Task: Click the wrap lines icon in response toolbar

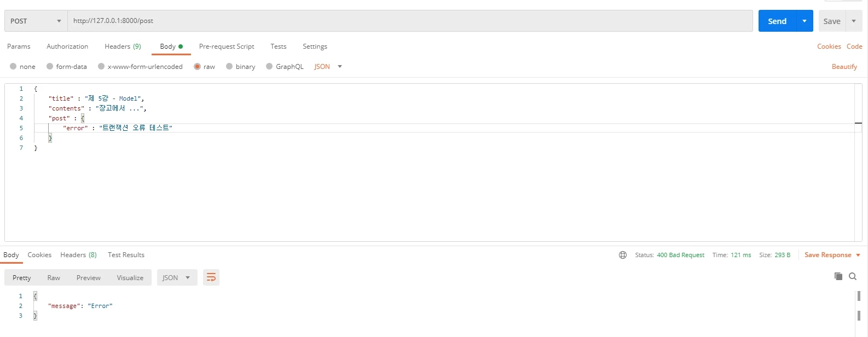Action: pos(211,278)
